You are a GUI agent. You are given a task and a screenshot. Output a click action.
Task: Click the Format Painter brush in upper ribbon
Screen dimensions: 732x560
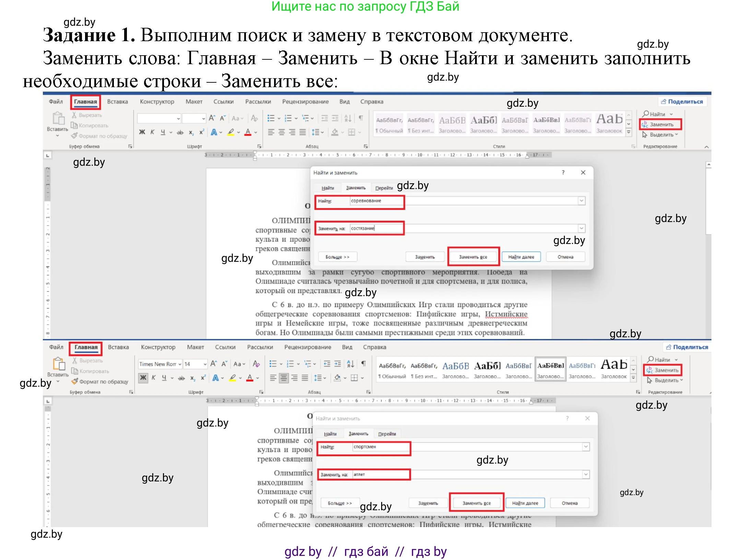tap(74, 136)
